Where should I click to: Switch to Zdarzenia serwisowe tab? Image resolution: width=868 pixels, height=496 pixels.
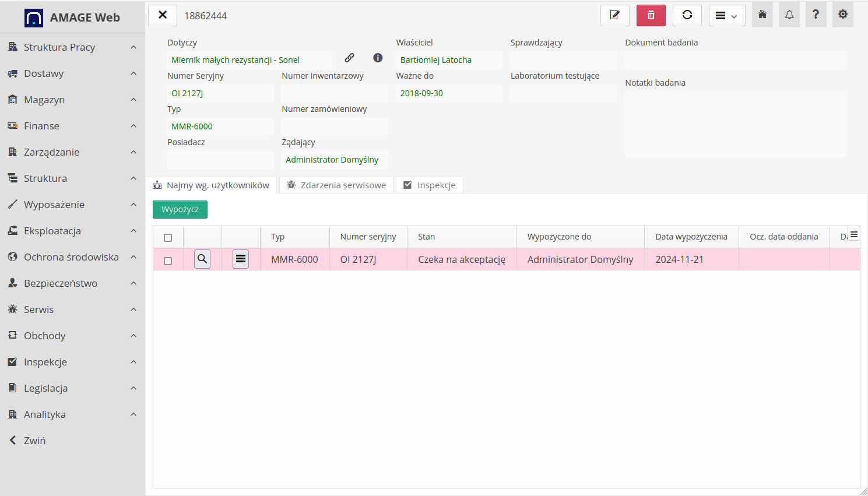(x=336, y=185)
